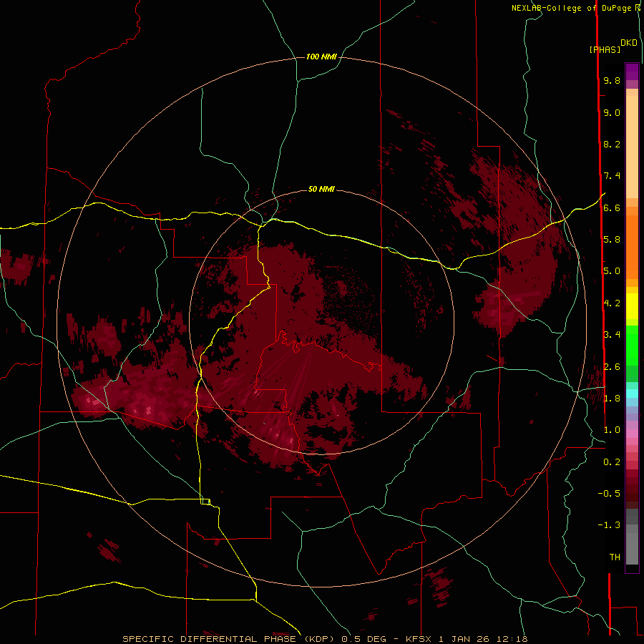Click the 2.6 value on the scale

pos(612,367)
